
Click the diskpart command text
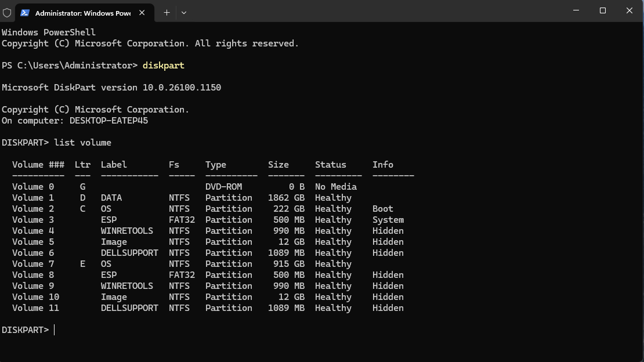(164, 66)
